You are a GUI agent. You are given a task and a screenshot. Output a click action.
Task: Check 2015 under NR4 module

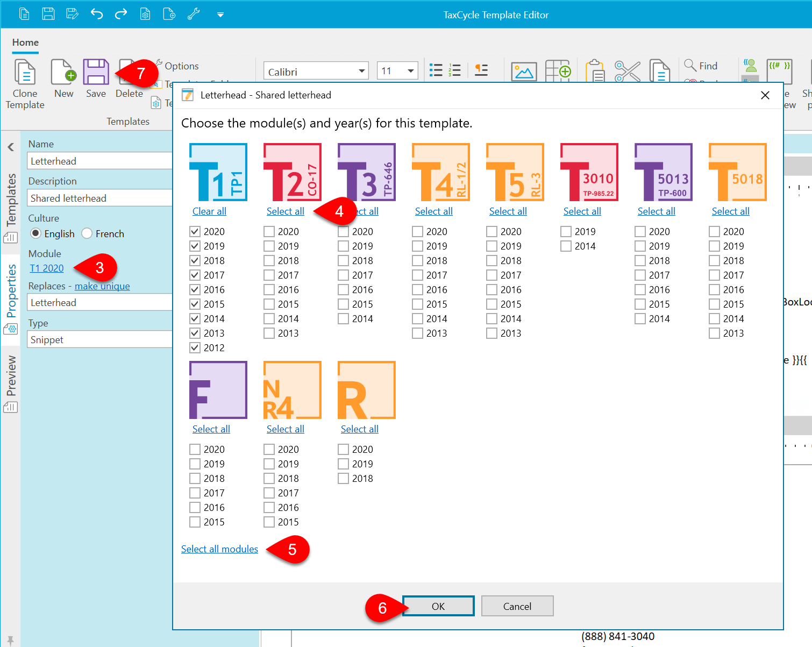point(269,522)
